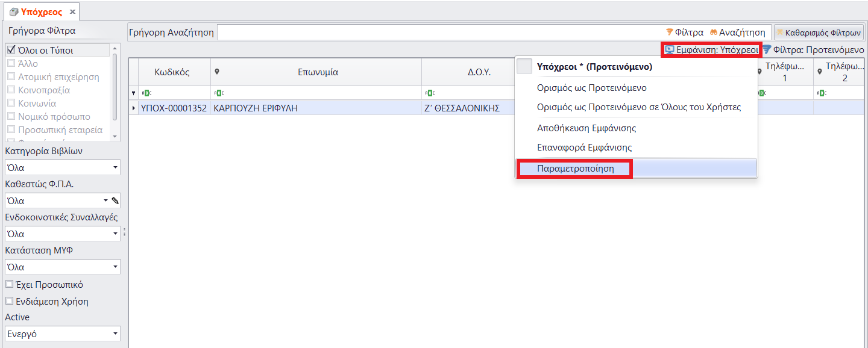Toggle the Ενδιάμεση Χρήση checkbox
Image resolution: width=868 pixels, height=348 pixels.
click(x=9, y=302)
